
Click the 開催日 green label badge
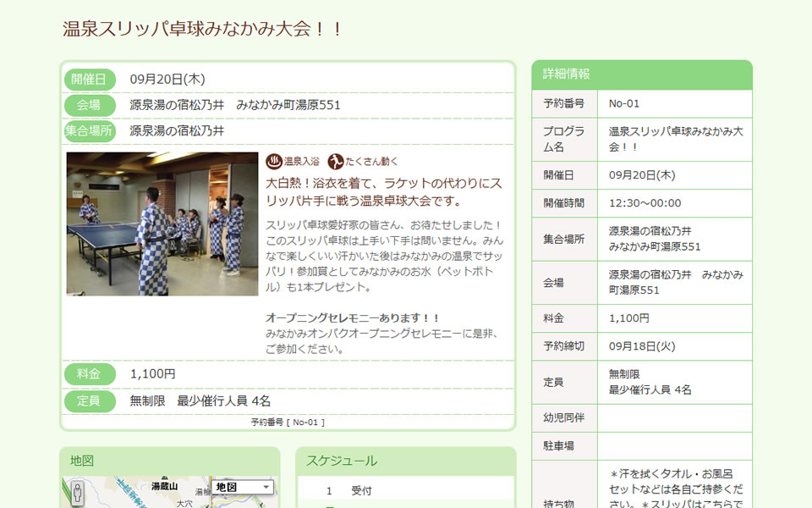click(x=89, y=80)
